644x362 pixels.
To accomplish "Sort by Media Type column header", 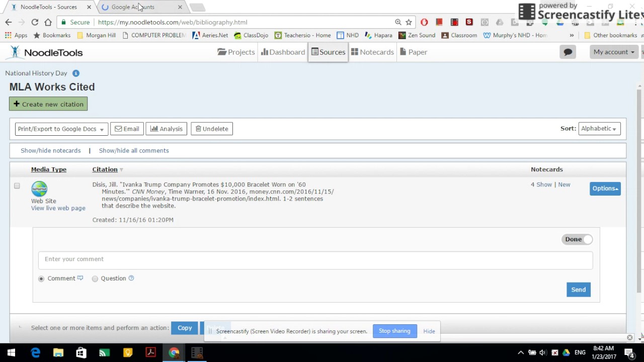I will (x=49, y=169).
